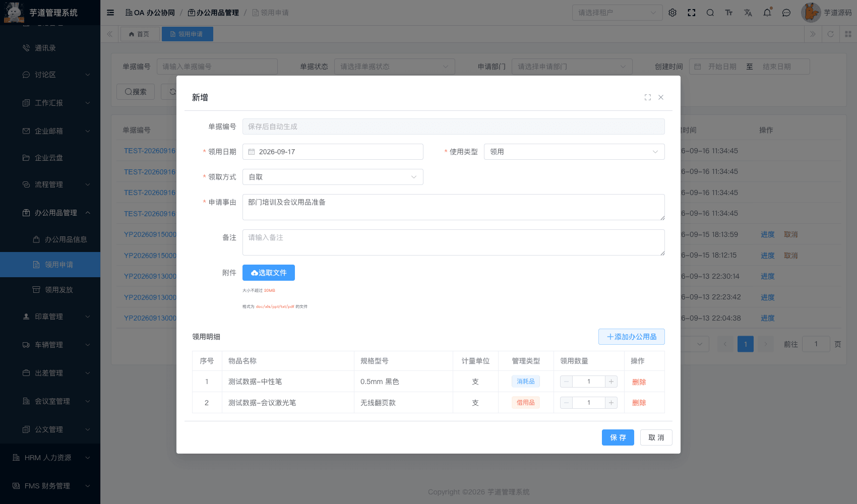Viewport: 857px width, 504px height.
Task: Collapse 办公用品管理 sidebar menu
Action: click(x=50, y=213)
